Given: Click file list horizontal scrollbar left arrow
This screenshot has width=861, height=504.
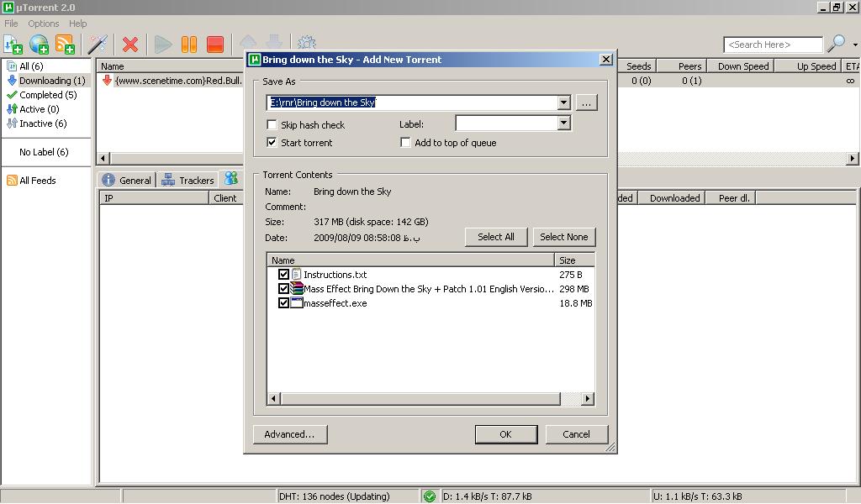Looking at the screenshot, I should pos(273,399).
